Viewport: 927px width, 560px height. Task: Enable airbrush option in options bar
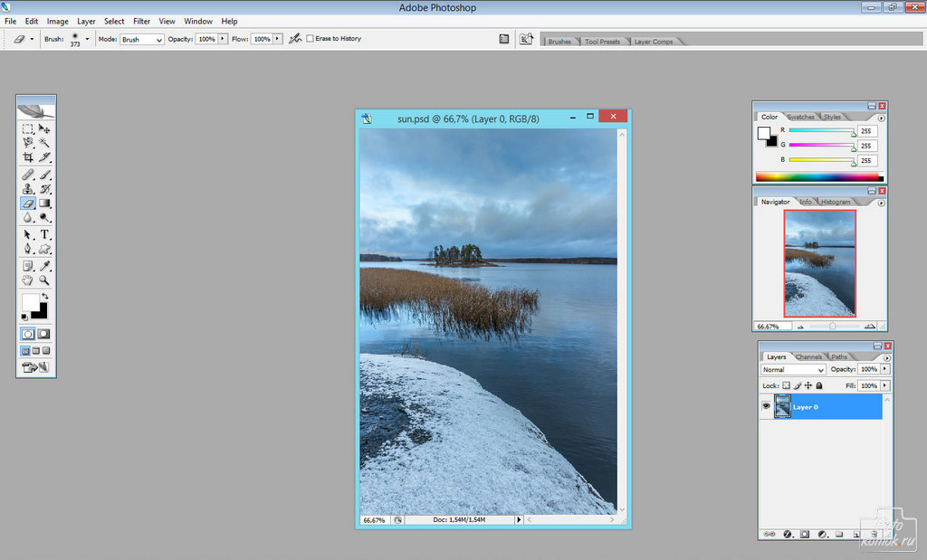(x=295, y=38)
